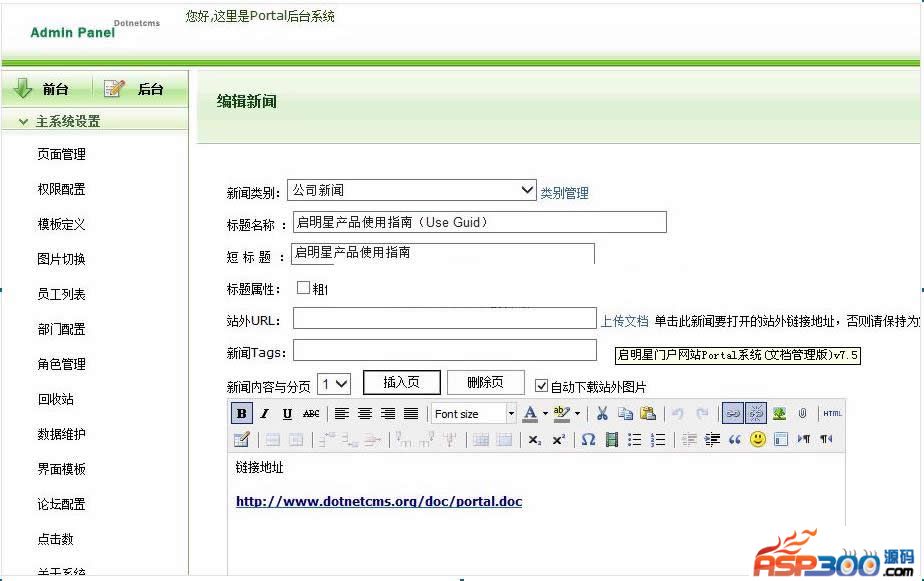Open the highlight color dropdown arrow

click(577, 414)
